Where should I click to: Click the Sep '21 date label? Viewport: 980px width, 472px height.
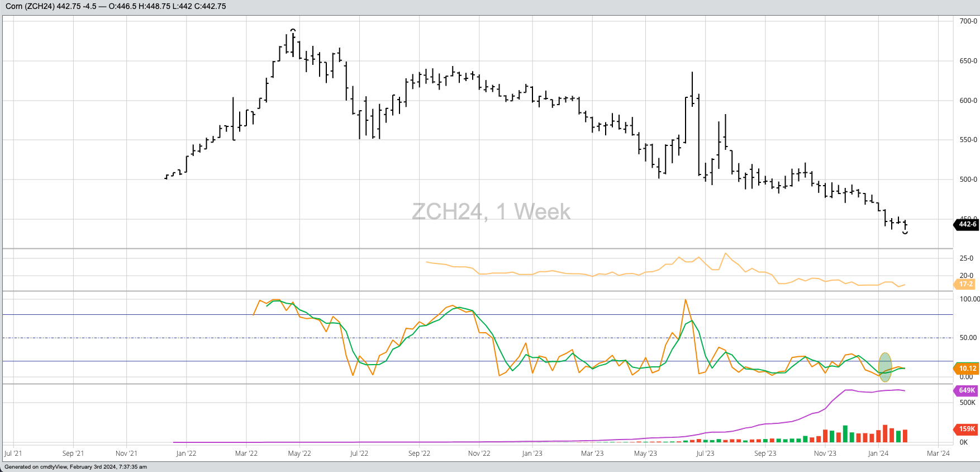(73, 453)
